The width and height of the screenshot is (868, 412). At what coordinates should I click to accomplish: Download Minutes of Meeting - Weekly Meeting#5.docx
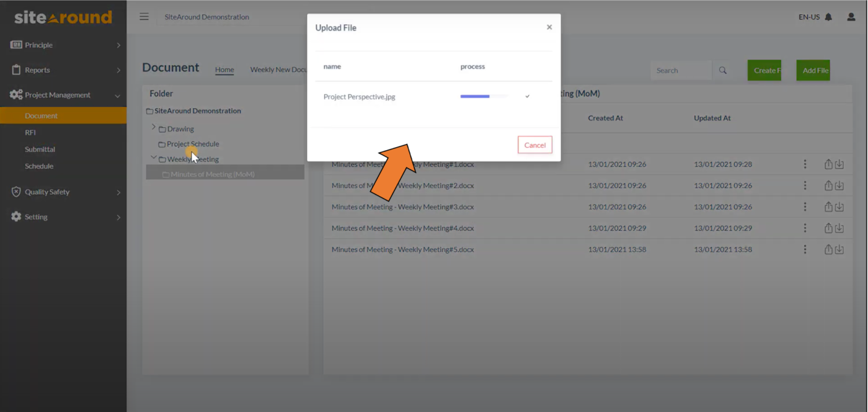[839, 249]
